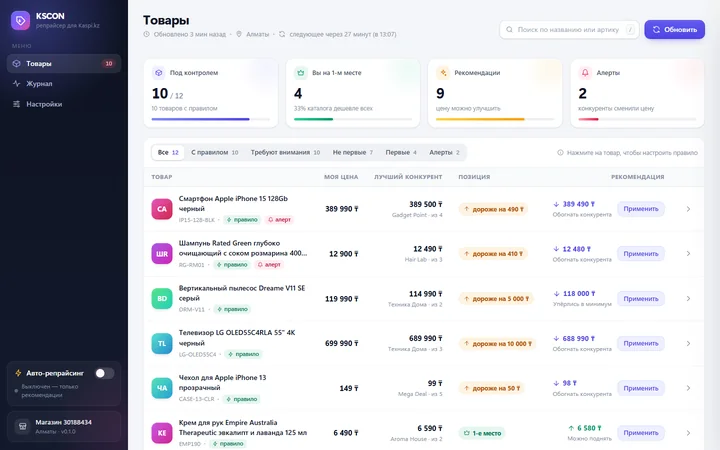Viewport: 720px width, 450px height.
Task: Click the magnifier icon in the search box
Action: (509, 29)
